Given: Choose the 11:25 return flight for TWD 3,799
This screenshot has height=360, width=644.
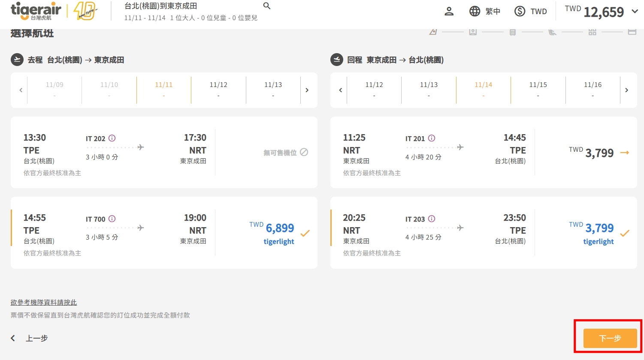Looking at the screenshot, I should tap(599, 153).
